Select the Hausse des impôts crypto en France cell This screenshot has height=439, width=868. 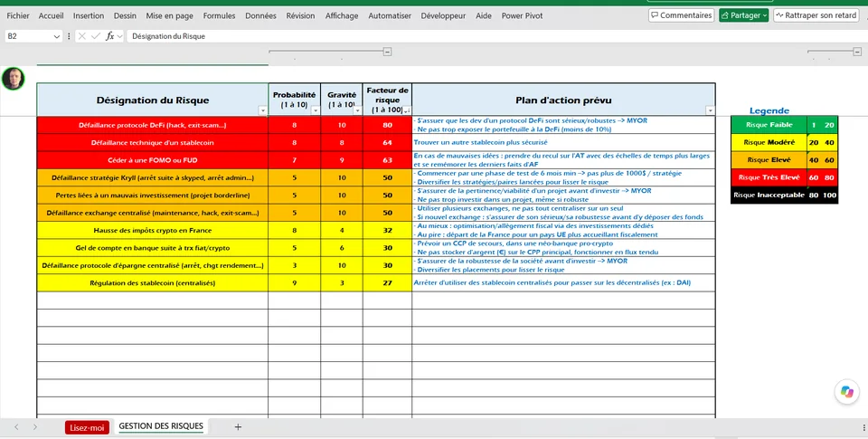(x=153, y=230)
